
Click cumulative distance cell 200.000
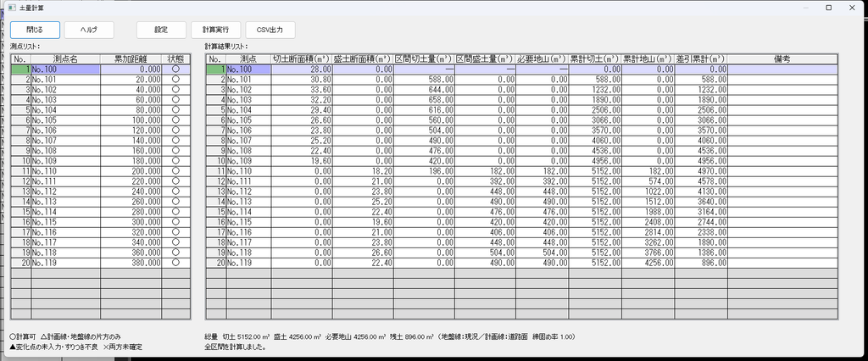tap(131, 172)
